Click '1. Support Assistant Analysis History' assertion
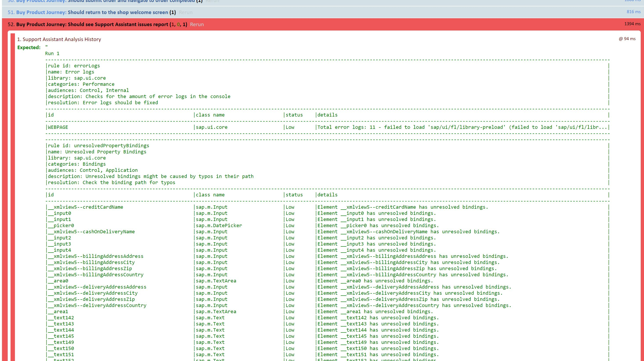 (59, 39)
